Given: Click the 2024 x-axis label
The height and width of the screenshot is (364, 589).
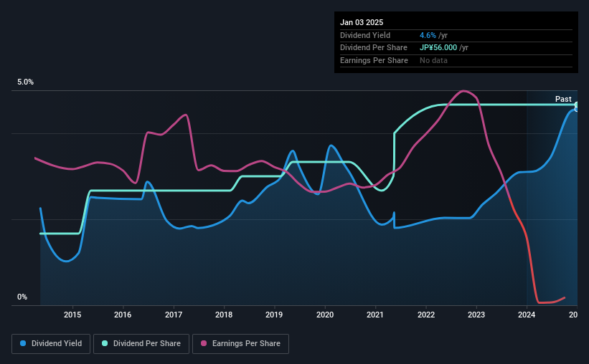Looking at the screenshot, I should (x=527, y=315).
